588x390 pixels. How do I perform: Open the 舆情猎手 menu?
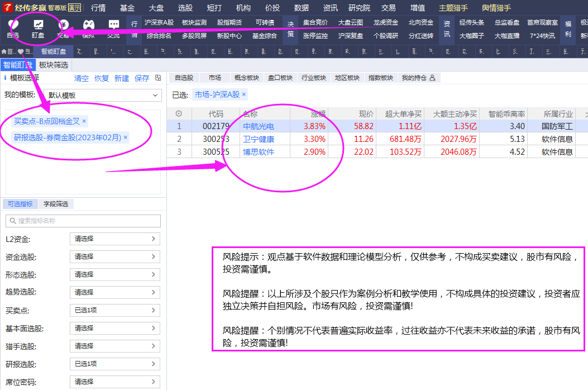pyautogui.click(x=496, y=8)
